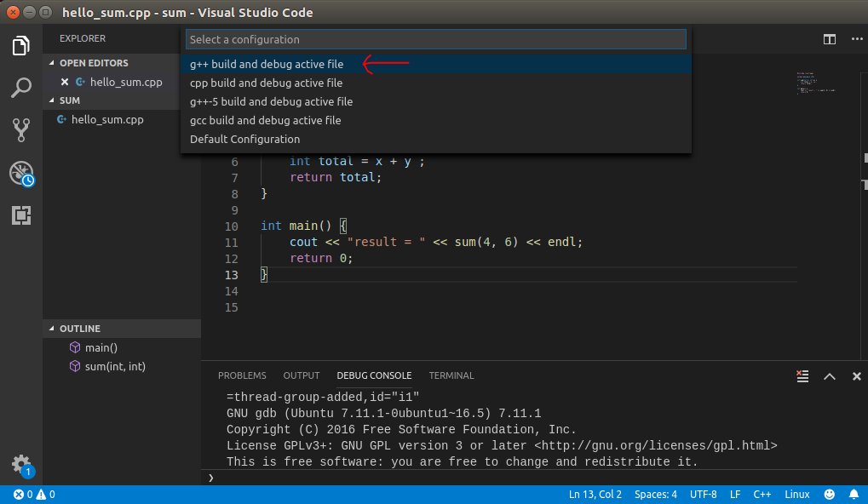Click 'return total;' code line
This screenshot has height=504, width=868.
[336, 178]
